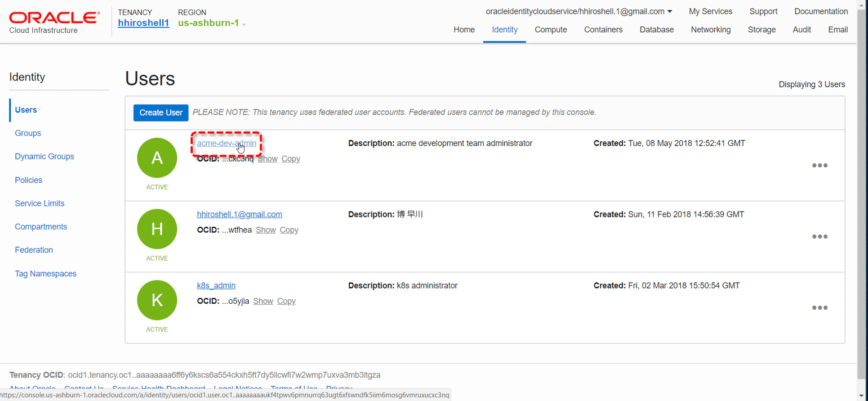Select Users in the Identity sidebar
Viewport: 868px width, 401px height.
tap(26, 110)
